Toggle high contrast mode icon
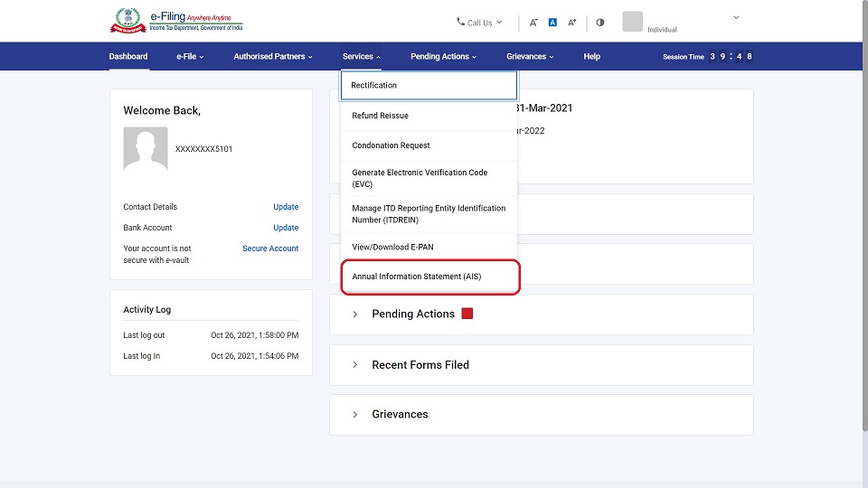Viewport: 868px width, 488px height. click(x=600, y=23)
